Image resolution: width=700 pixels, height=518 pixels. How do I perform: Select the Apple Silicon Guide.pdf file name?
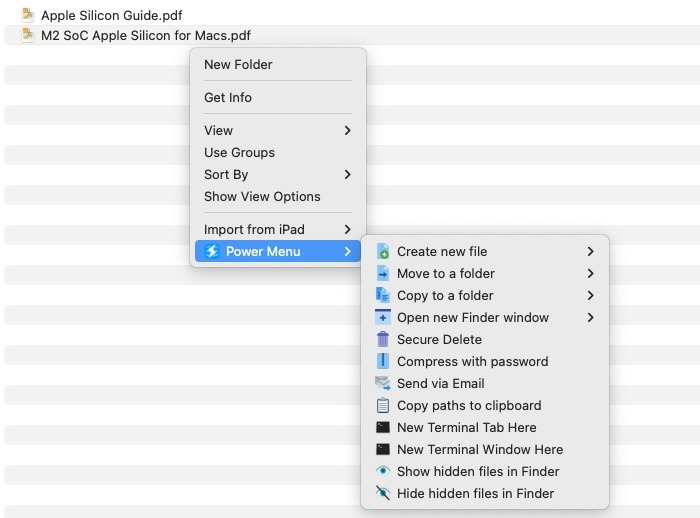point(112,15)
